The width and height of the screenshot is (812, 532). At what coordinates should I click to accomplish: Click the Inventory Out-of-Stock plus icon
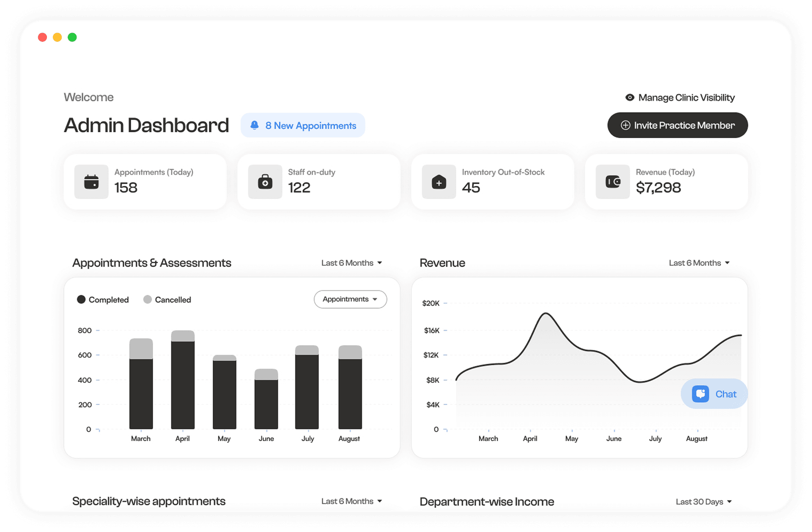tap(439, 182)
